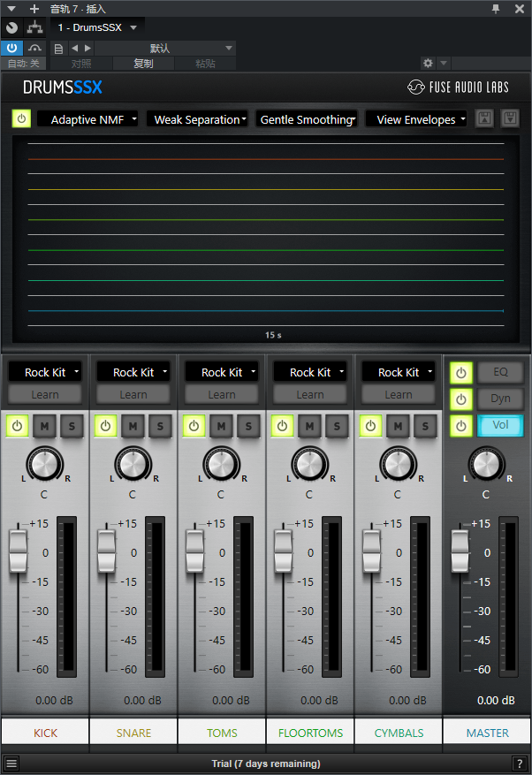Solo the TOMS channel
This screenshot has height=775, width=532.
pyautogui.click(x=248, y=426)
